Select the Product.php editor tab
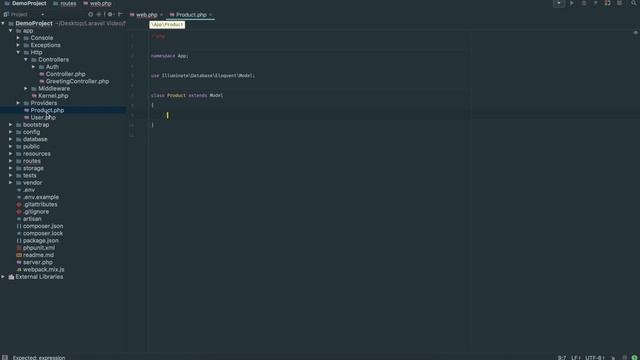 point(191,15)
